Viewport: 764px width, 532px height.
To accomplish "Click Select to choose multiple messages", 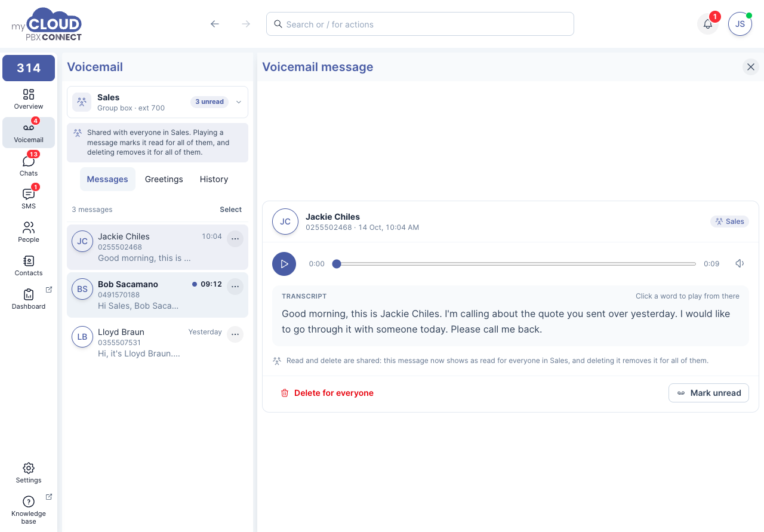I will (230, 210).
